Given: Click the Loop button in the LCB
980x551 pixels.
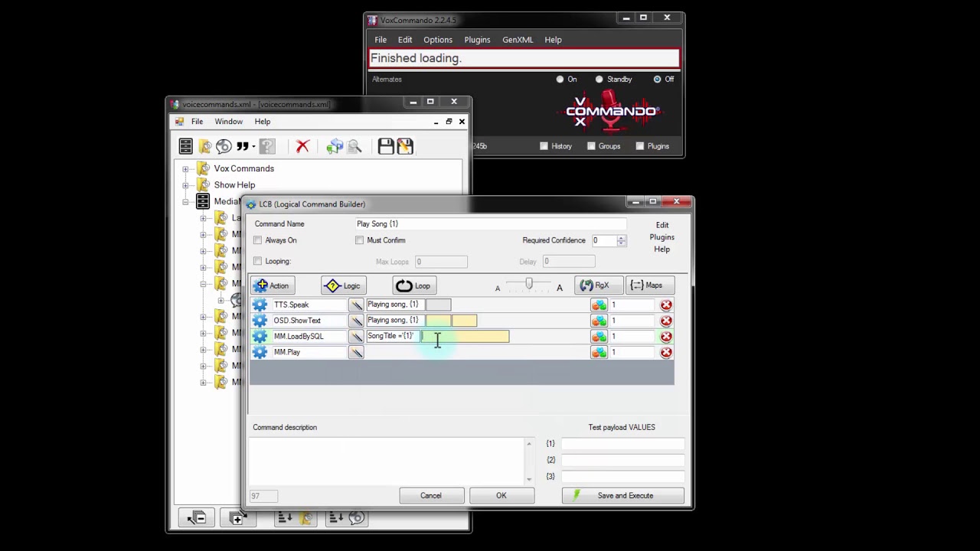Looking at the screenshot, I should (413, 285).
